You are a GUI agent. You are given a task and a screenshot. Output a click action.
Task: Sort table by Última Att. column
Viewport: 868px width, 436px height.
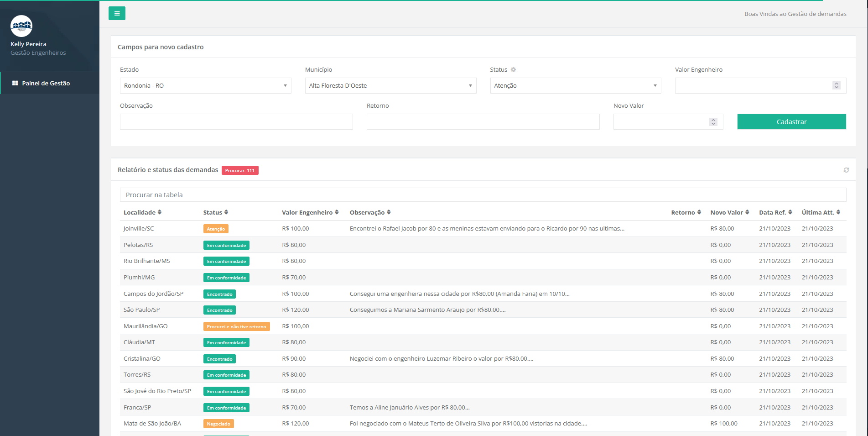(x=821, y=212)
